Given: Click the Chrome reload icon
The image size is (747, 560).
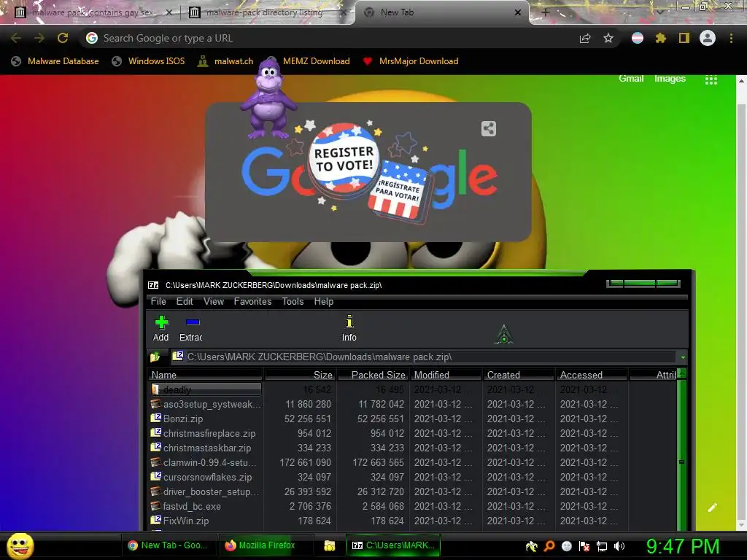Looking at the screenshot, I should [x=63, y=38].
